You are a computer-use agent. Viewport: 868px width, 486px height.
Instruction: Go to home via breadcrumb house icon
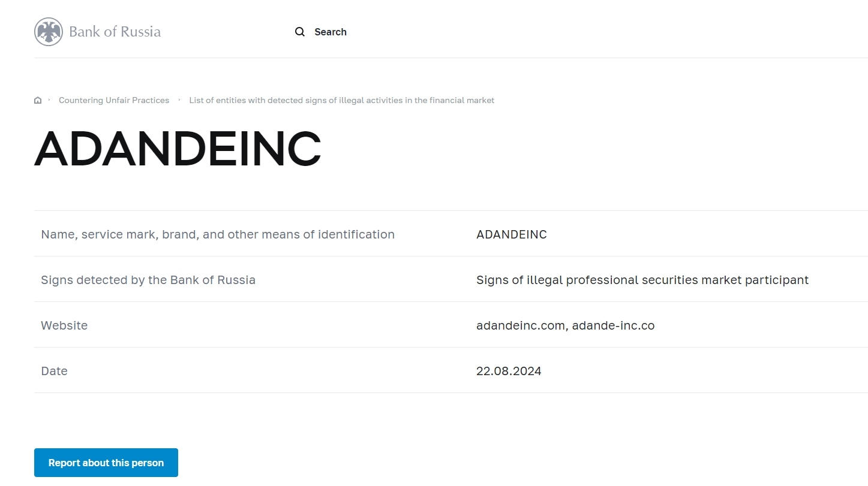tap(38, 100)
